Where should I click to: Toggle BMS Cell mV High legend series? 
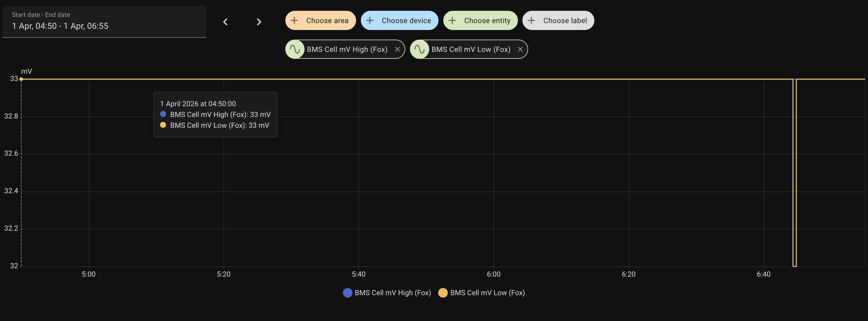(393, 293)
